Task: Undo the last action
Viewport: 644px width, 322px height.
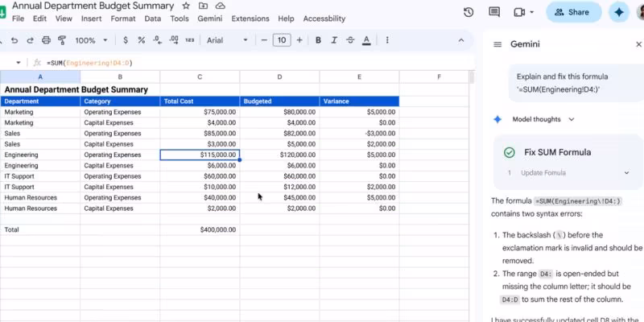Action: 14,40
